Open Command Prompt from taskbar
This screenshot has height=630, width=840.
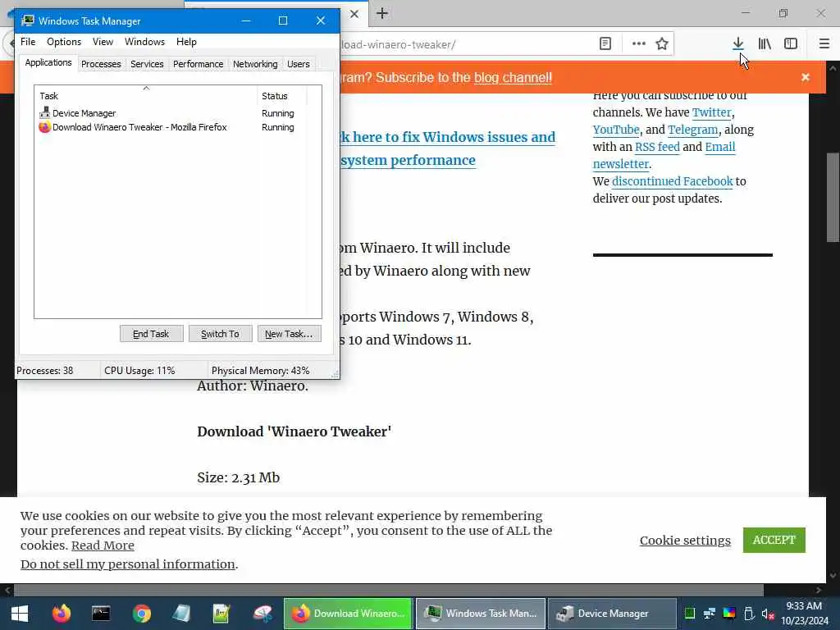[101, 614]
